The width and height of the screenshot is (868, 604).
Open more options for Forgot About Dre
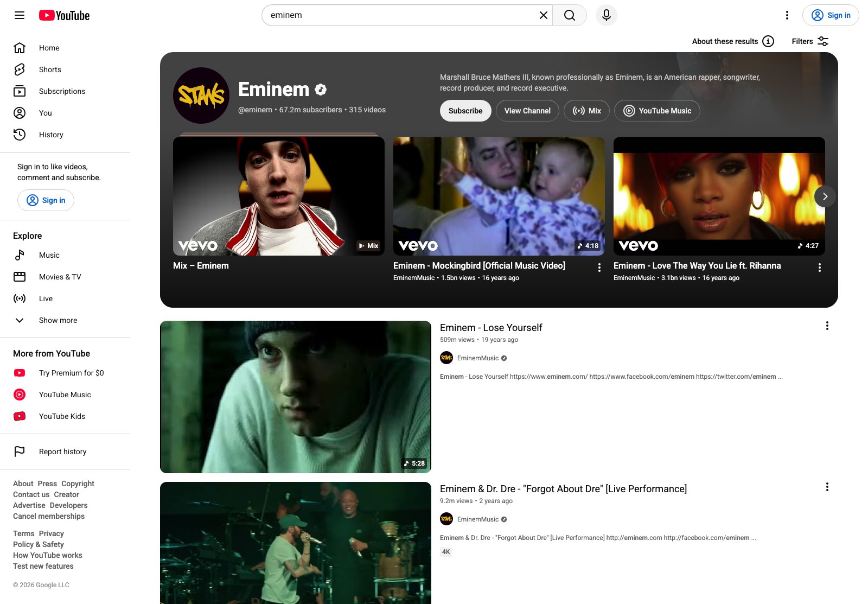point(827,487)
